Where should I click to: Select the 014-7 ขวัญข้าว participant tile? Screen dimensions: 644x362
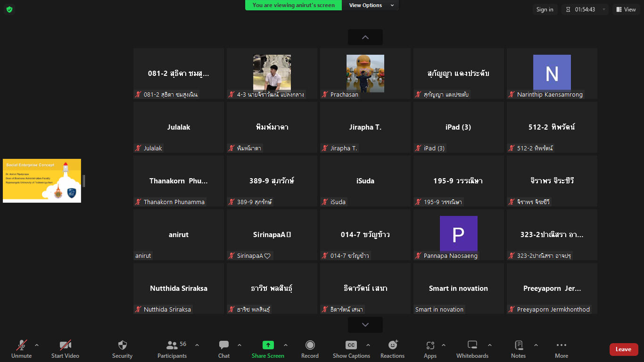point(365,235)
